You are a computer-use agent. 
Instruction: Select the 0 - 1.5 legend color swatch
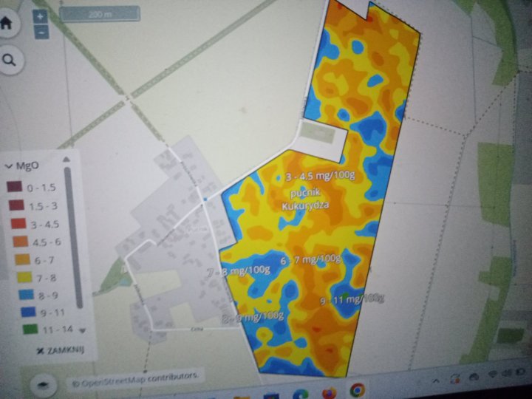tap(16, 189)
